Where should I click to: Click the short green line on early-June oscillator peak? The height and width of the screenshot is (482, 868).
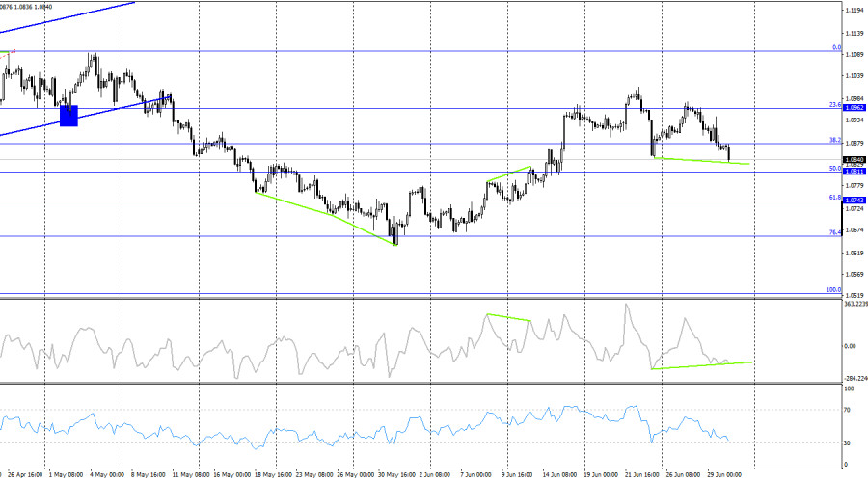(508, 317)
